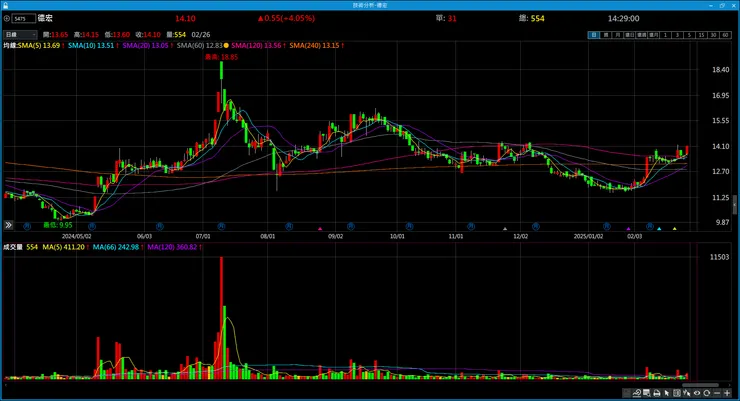
Task: Click the print icon in bottom toolbar
Action: [x=656, y=393]
